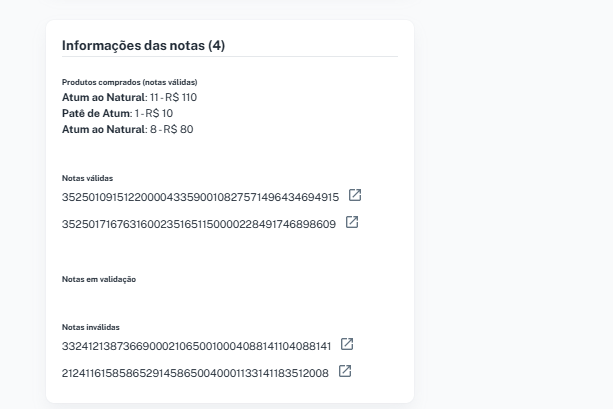Select valid note number starting with 352501091512

[200, 196]
